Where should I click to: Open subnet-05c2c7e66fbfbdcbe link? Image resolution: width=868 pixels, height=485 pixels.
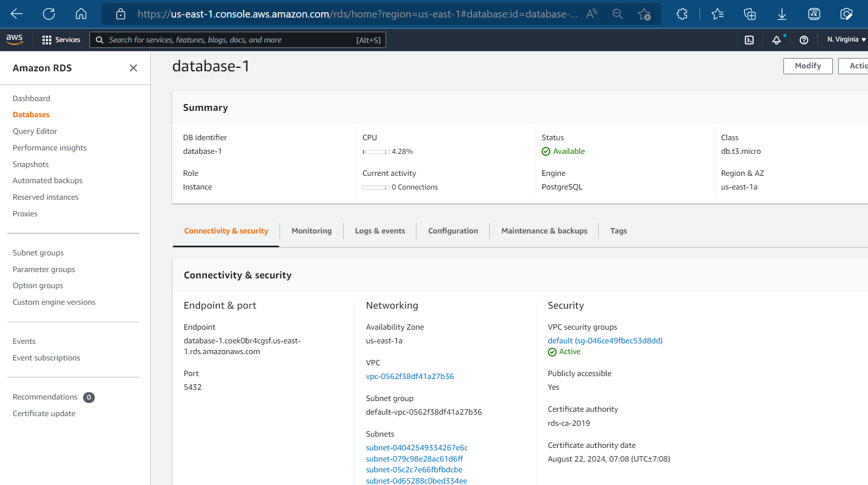click(414, 470)
